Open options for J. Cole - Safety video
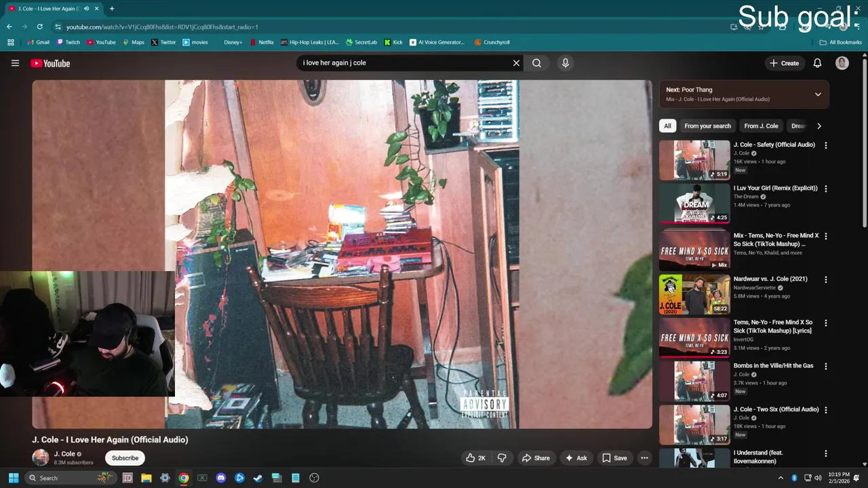Viewport: 868px width, 488px height. (825, 145)
